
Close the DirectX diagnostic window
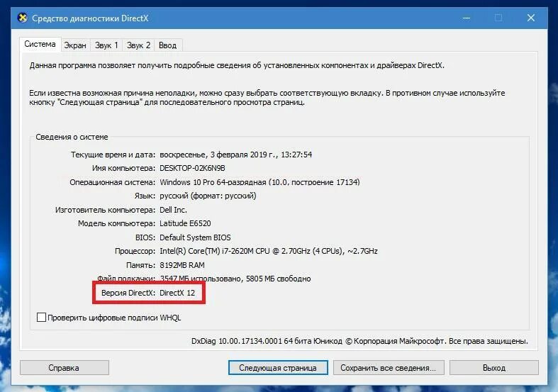tap(531, 18)
